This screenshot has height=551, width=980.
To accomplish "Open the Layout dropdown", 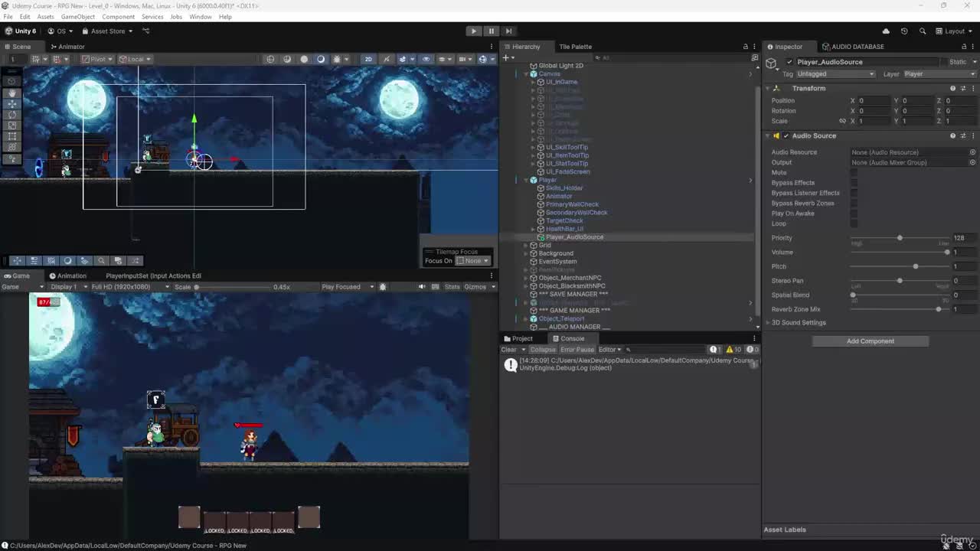I will pos(955,31).
